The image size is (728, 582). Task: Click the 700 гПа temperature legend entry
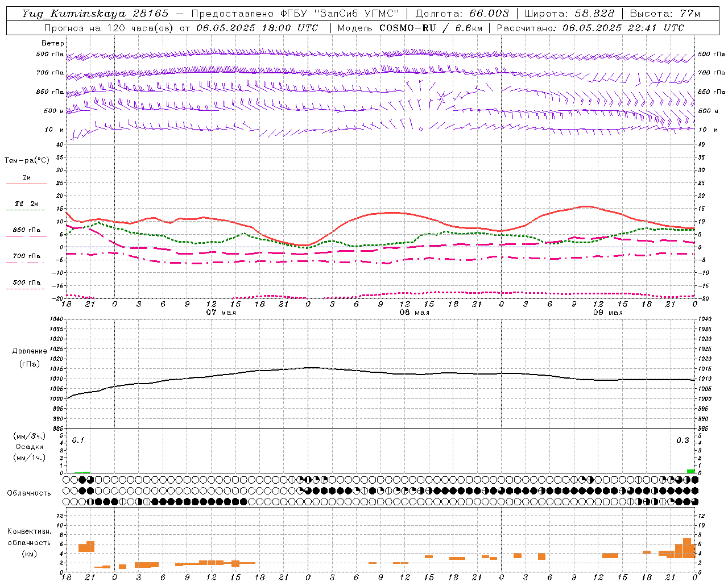point(26,256)
